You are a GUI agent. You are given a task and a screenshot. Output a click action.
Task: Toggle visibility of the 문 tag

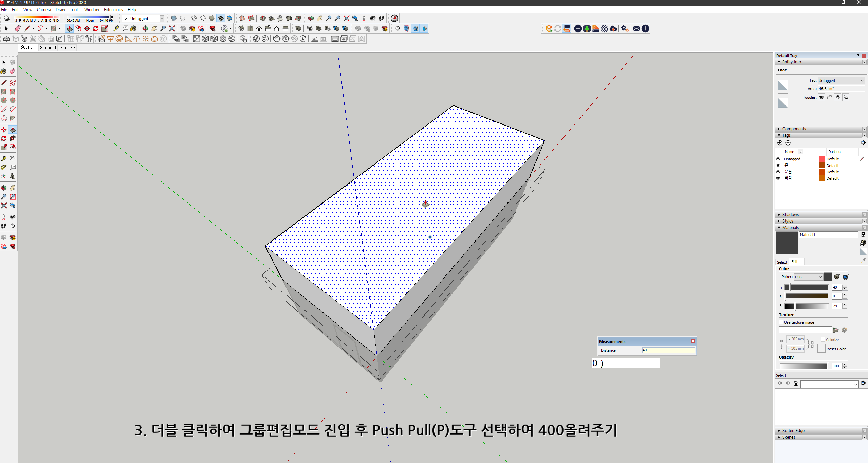tap(778, 165)
